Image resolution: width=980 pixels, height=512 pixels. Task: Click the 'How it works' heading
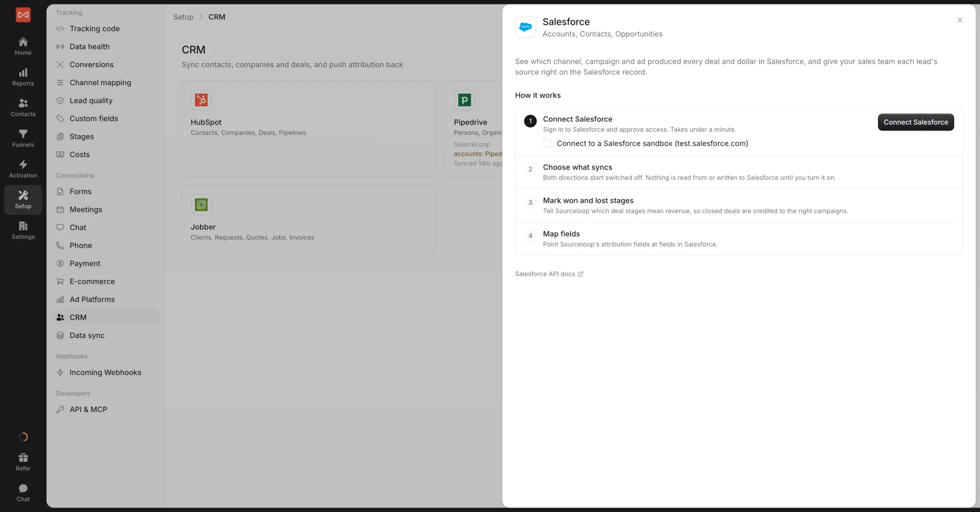538,95
